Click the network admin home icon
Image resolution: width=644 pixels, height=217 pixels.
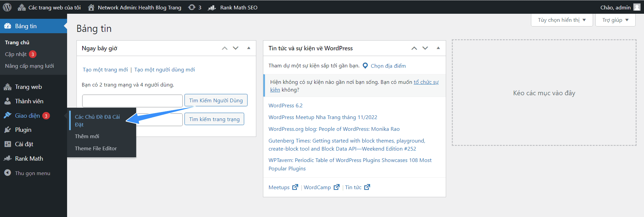coord(91,7)
